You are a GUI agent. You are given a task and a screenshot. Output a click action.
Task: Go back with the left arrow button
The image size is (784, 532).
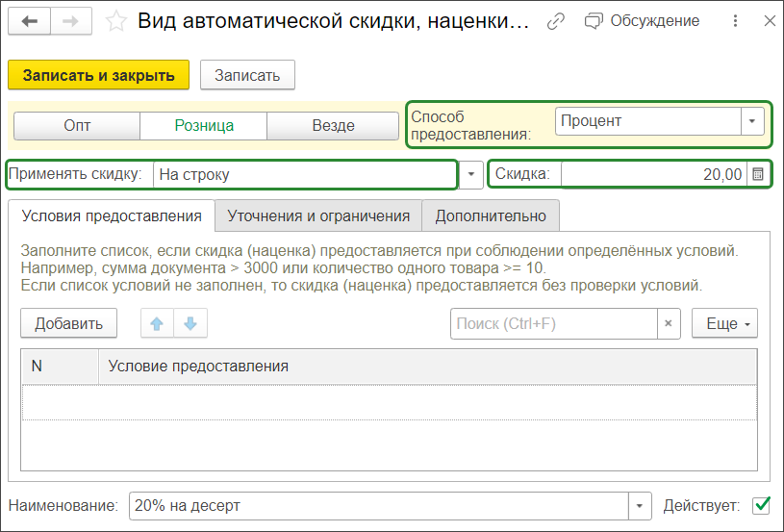tap(30, 21)
